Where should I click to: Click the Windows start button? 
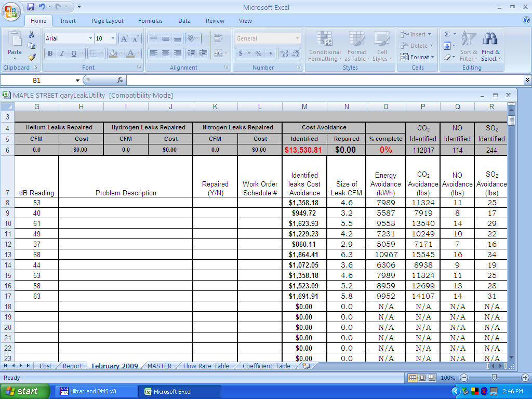[24, 392]
